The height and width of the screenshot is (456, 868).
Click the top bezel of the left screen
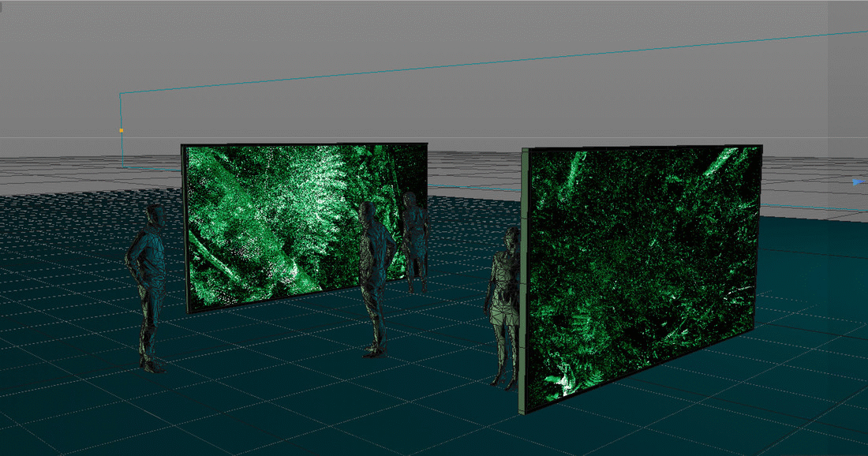300,144
